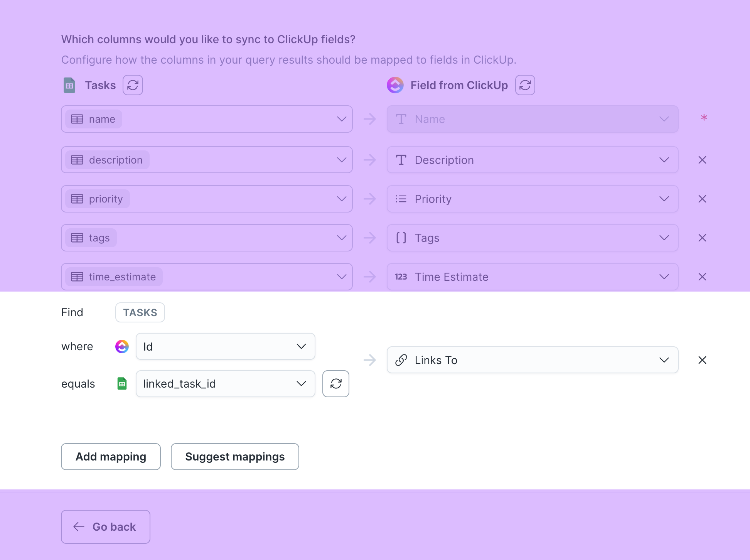Open the Tags ClickUp field dropdown

(x=533, y=238)
